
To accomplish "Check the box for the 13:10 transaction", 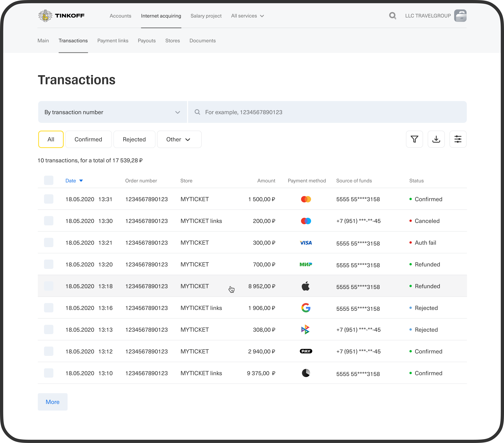I will click(x=49, y=373).
